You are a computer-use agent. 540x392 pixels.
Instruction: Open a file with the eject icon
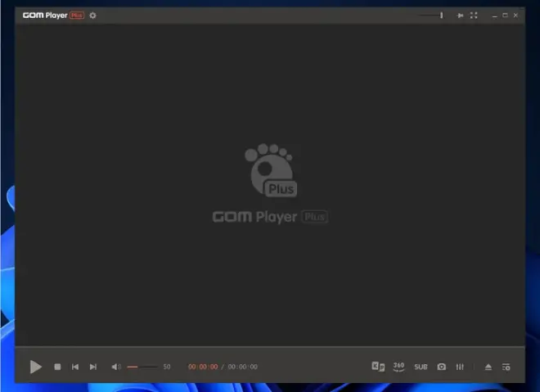[x=488, y=367]
